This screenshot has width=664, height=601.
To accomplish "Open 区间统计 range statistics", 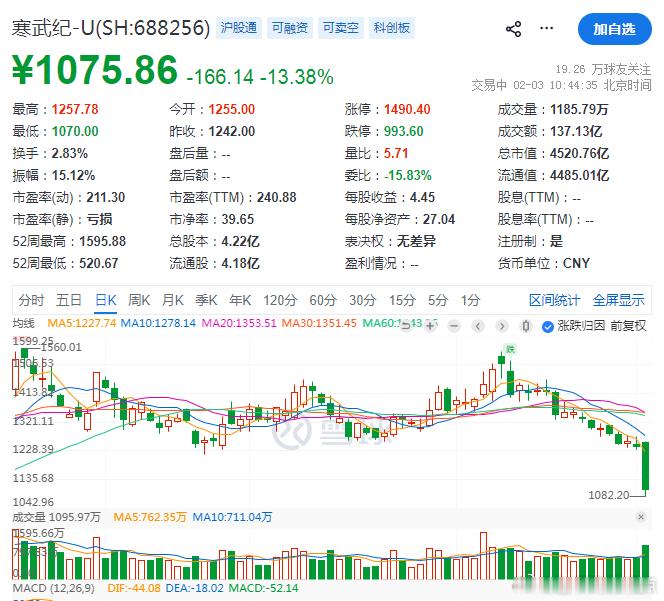I will point(554,300).
